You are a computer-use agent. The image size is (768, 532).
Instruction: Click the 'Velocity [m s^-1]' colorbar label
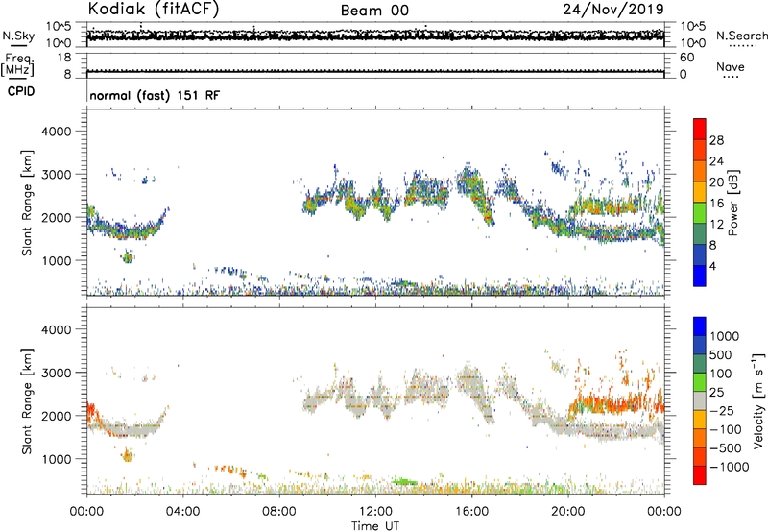[x=758, y=400]
